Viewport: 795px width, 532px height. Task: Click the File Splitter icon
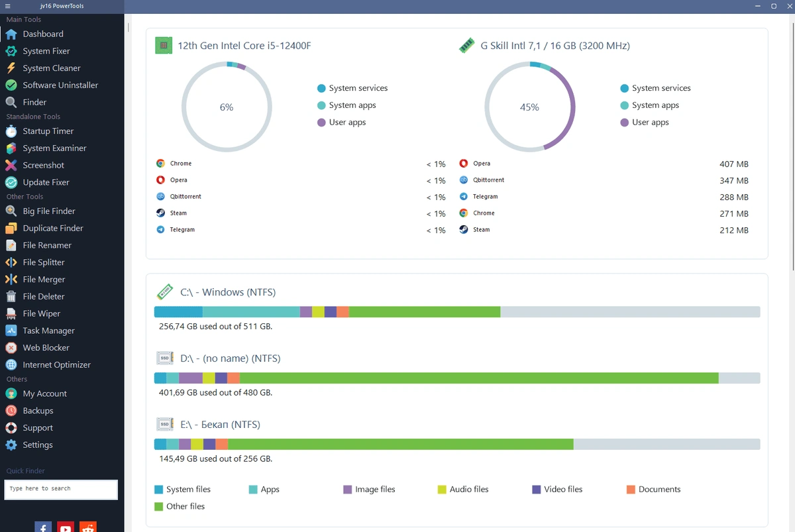pos(11,262)
